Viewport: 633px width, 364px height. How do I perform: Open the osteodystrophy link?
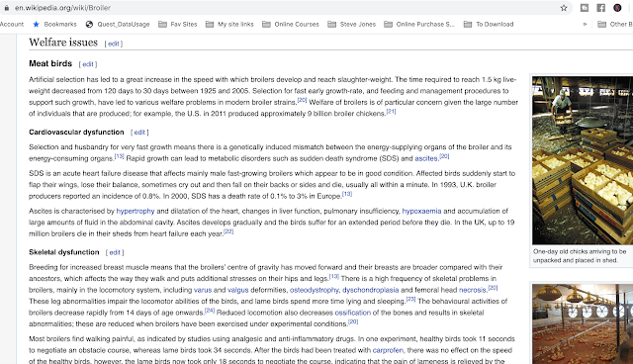pos(315,290)
